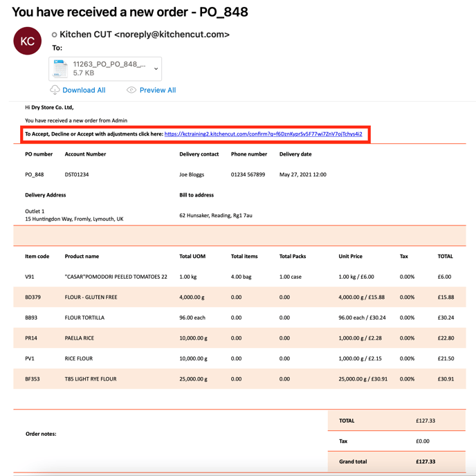Image resolution: width=476 pixels, height=476 pixels.
Task: Open the kctraining2.kitchencut.com confirm link
Action: (x=263, y=134)
